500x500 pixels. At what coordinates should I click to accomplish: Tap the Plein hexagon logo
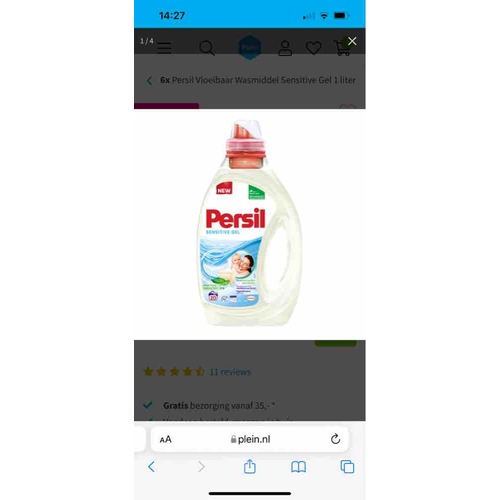click(x=250, y=47)
